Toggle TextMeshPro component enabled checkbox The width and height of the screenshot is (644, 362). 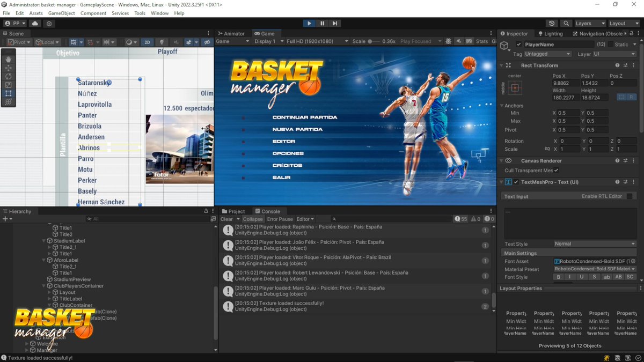tap(516, 182)
